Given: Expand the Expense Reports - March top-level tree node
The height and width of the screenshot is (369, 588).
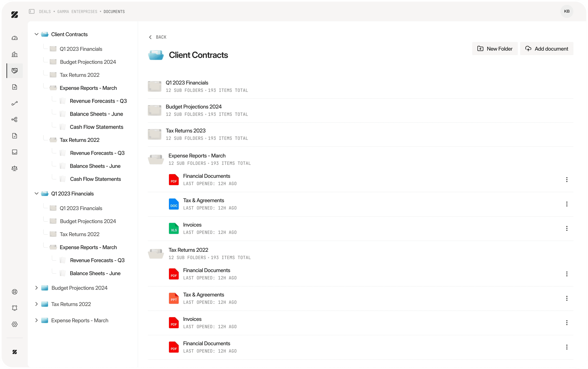Looking at the screenshot, I should point(37,320).
